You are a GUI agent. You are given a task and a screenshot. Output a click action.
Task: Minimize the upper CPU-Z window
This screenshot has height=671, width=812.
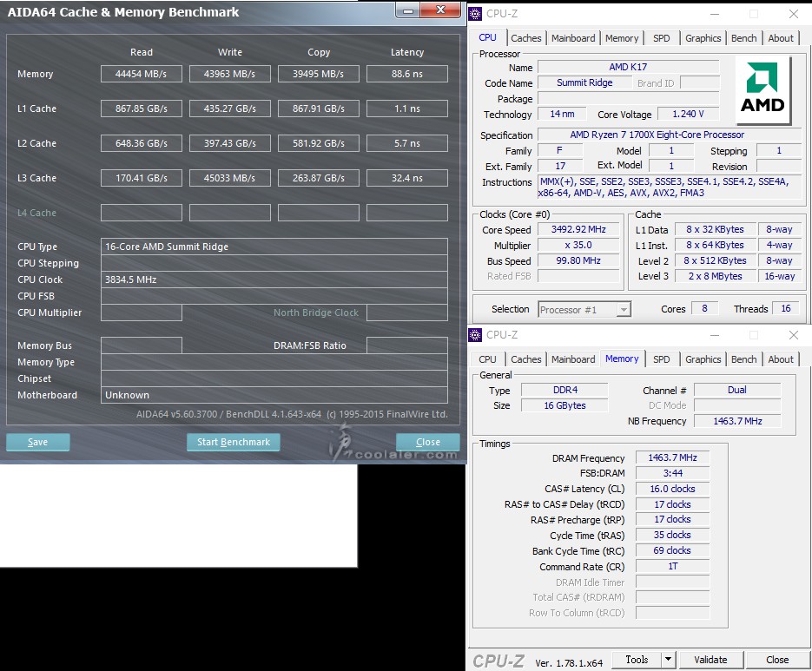[715, 14]
